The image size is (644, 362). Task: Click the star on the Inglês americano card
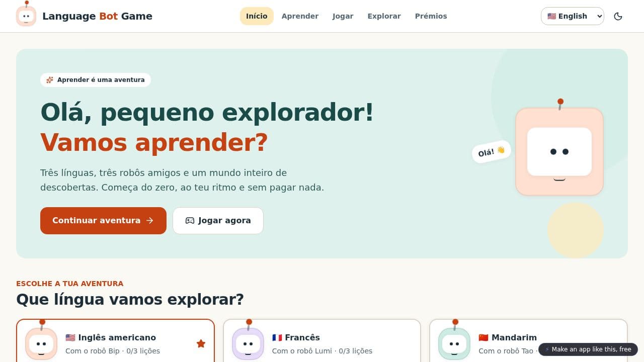coord(201,344)
